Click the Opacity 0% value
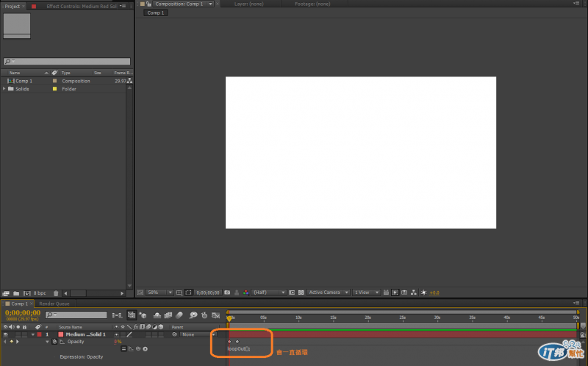This screenshot has height=366, width=588. (118, 342)
